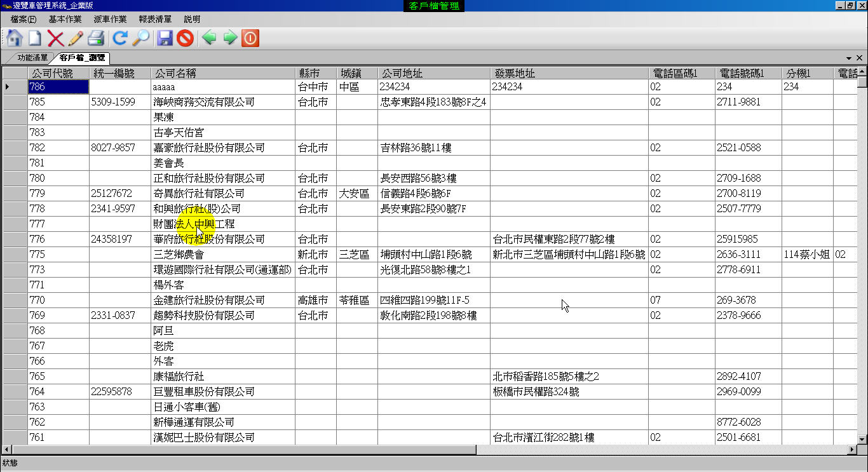Select tax ID cell 8027-9857

coord(120,147)
